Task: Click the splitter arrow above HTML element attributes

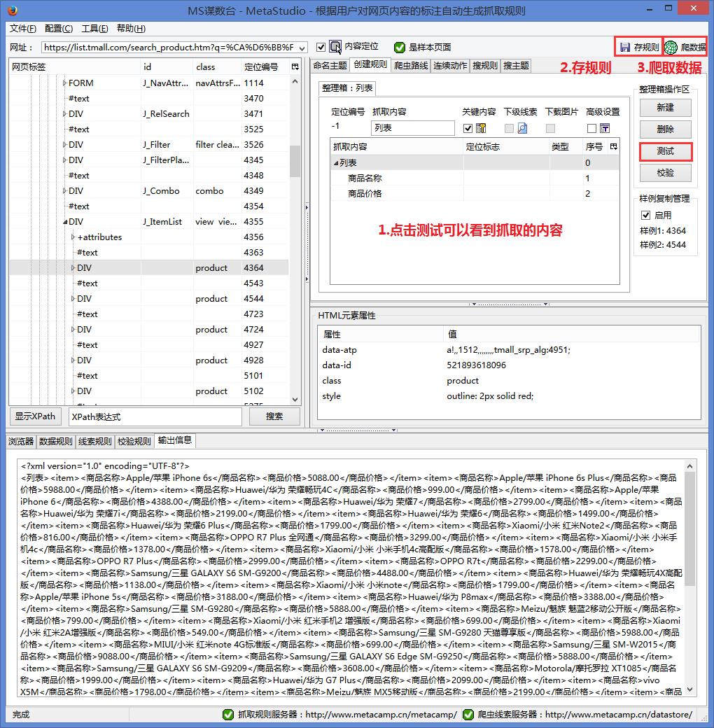Action: pos(474,304)
